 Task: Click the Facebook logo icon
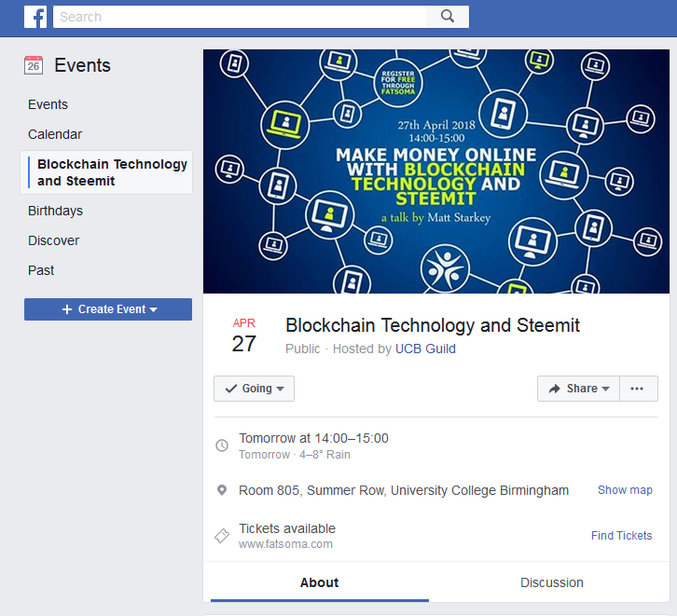(x=35, y=18)
